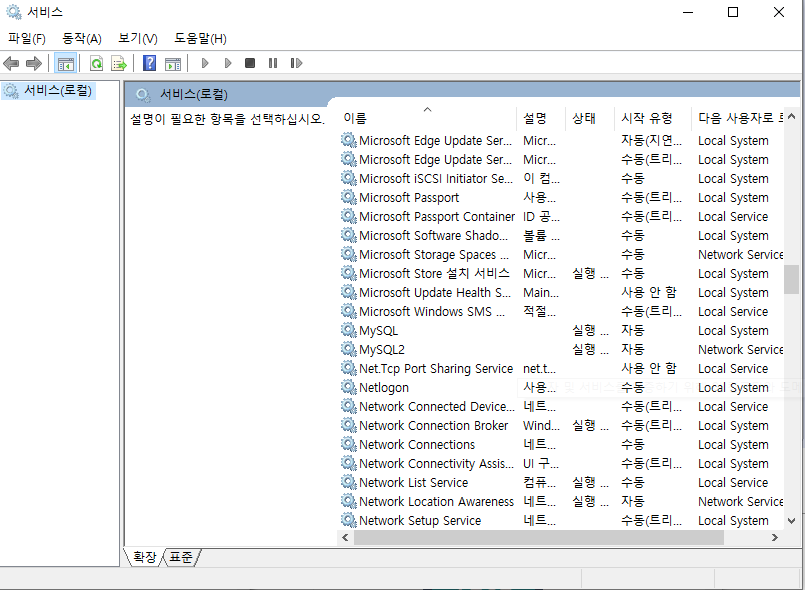Click the second play arrow toolbar icon
This screenshot has width=805, height=590.
click(x=228, y=63)
